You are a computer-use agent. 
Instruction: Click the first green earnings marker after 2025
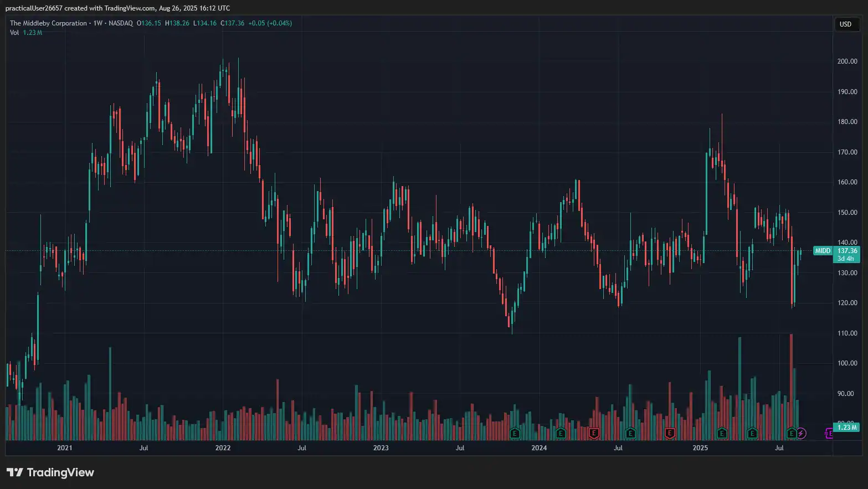coord(721,433)
